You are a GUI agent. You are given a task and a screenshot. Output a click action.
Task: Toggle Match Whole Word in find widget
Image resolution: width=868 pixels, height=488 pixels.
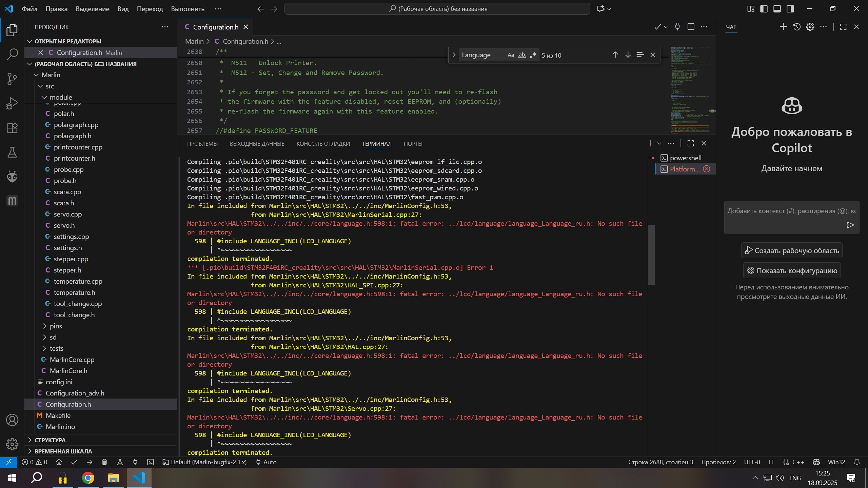tap(522, 55)
